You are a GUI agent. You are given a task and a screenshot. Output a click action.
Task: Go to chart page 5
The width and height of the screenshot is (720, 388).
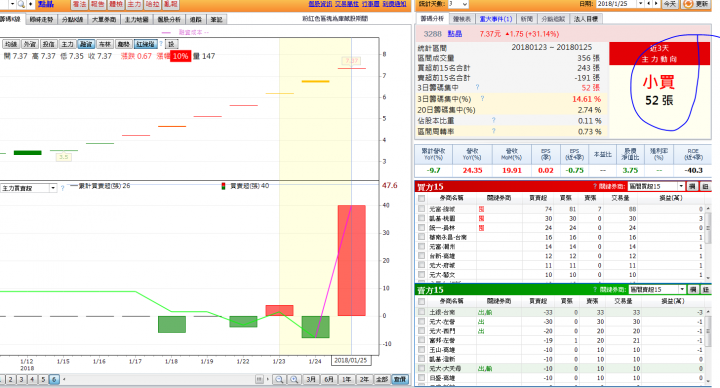(43, 379)
